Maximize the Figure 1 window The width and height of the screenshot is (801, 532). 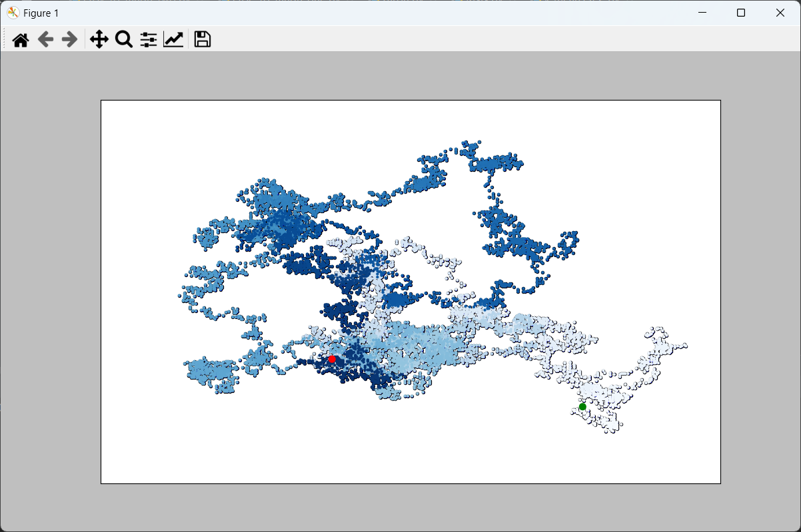coord(740,13)
